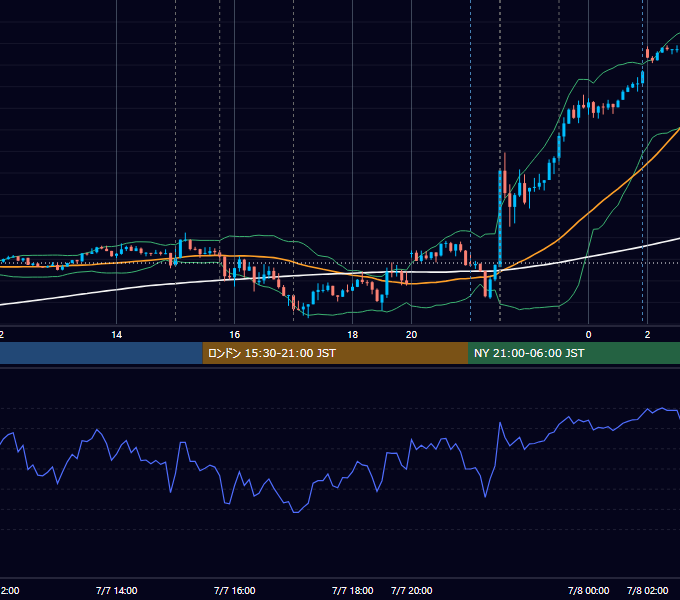This screenshot has height=600, width=680.
Task: Click the 7/8 02:00 date label
Action: (x=647, y=590)
